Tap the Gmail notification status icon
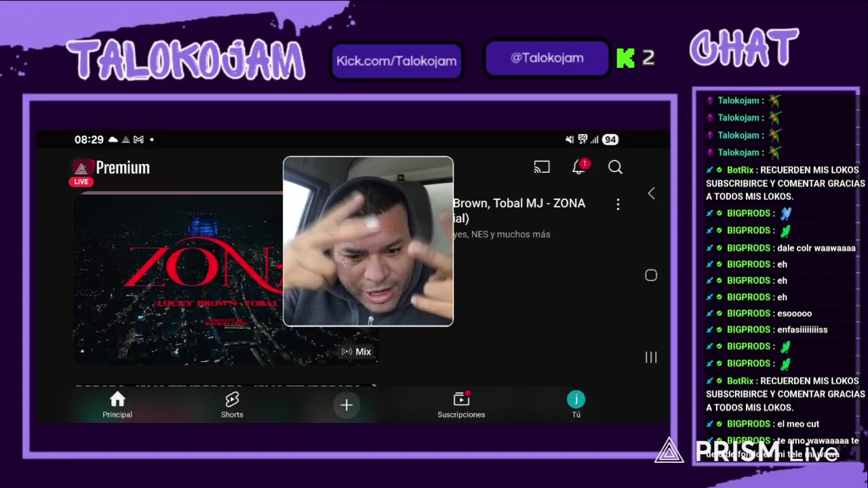 [x=138, y=140]
